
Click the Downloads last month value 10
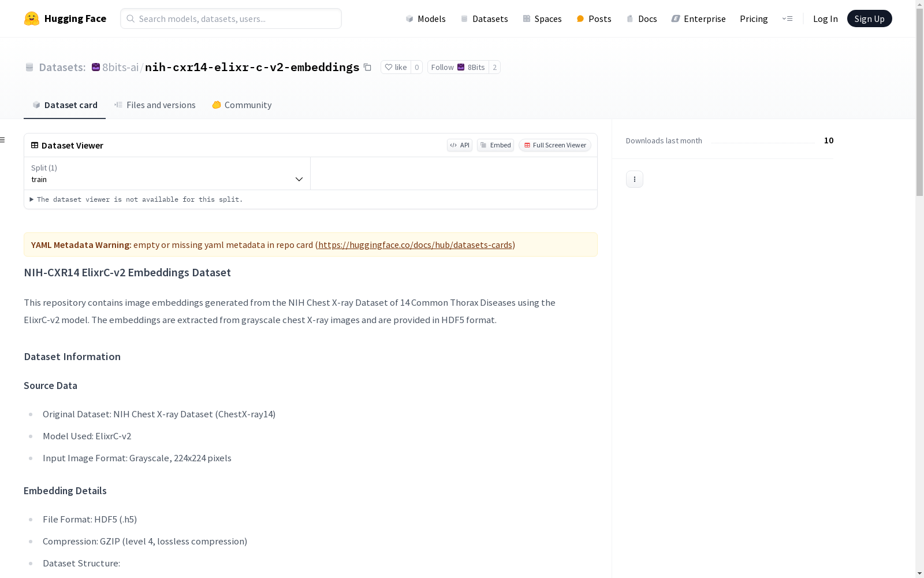point(829,140)
